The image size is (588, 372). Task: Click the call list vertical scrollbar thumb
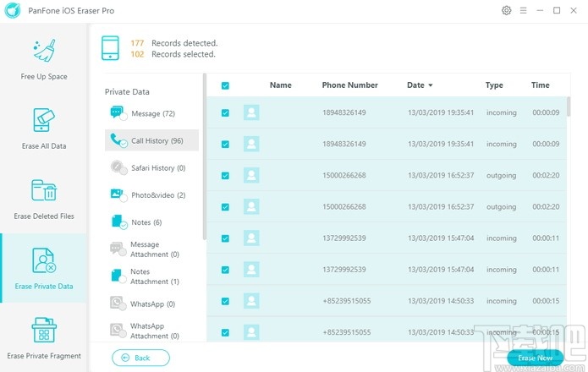coord(569,107)
